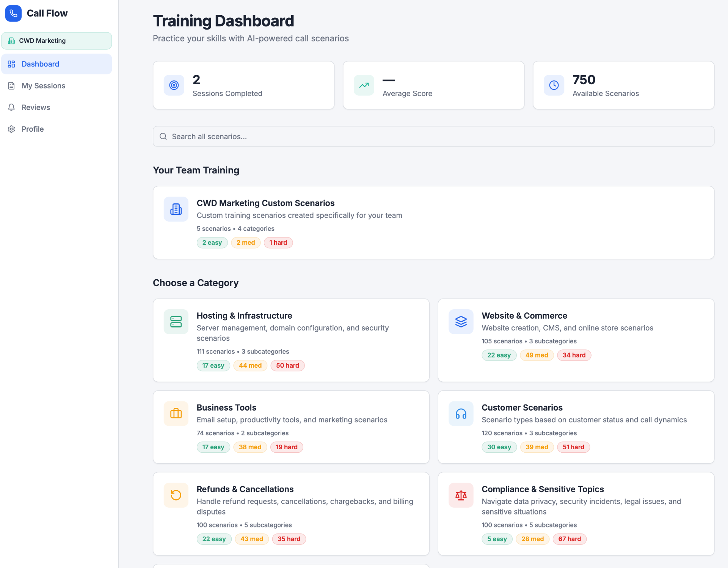Click the magnifier icon in search bar

click(163, 137)
